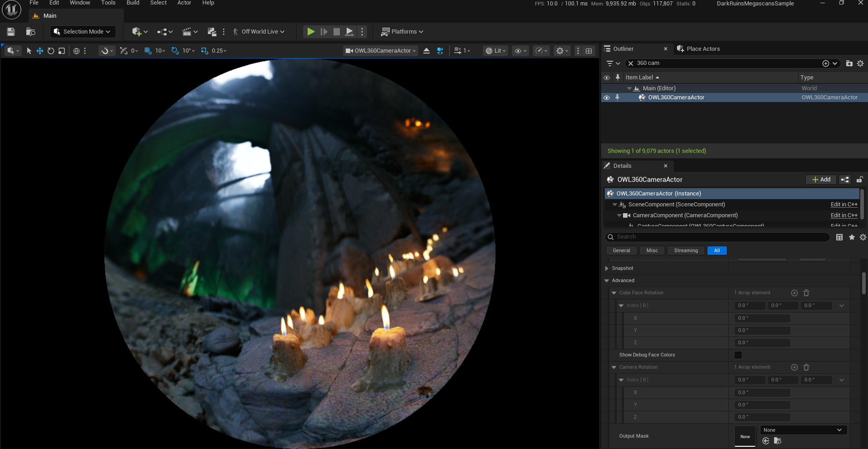Viewport: 868px width, 449px height.
Task: Open the Actor menu
Action: (184, 3)
